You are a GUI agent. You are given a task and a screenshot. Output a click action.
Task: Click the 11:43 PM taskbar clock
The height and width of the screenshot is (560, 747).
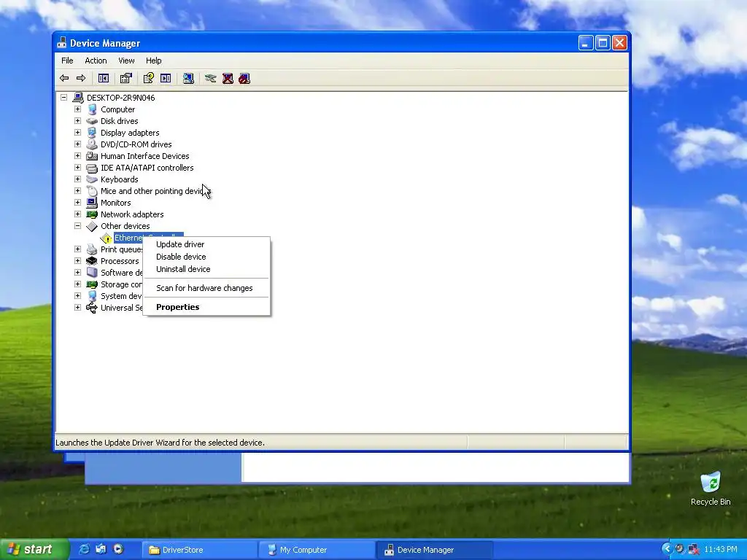pyautogui.click(x=720, y=550)
